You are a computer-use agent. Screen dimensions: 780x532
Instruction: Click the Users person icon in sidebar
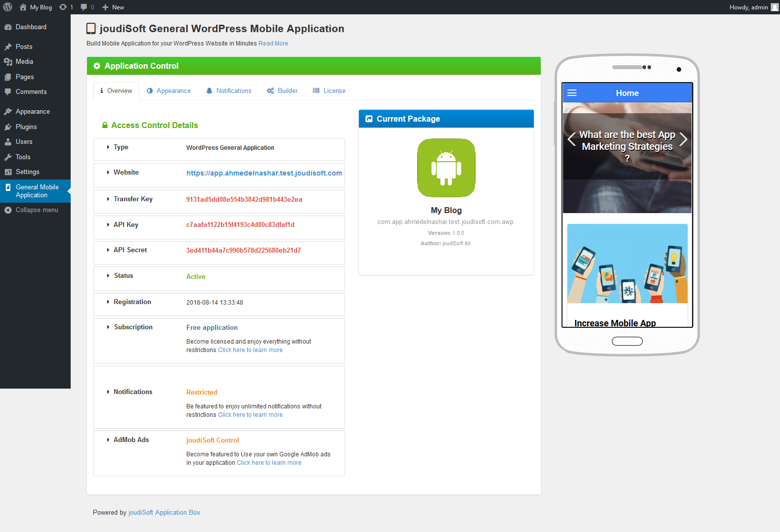(8, 142)
